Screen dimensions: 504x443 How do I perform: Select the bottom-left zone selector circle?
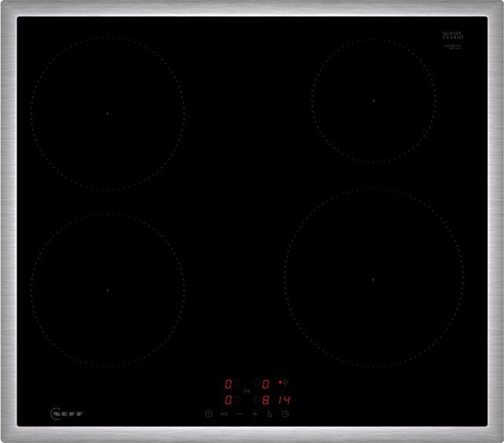(x=237, y=399)
